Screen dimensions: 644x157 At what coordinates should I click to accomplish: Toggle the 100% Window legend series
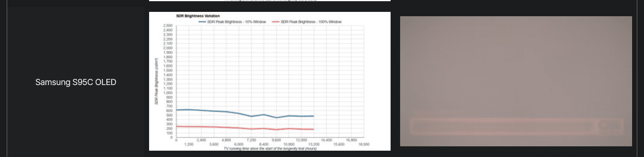(x=307, y=22)
